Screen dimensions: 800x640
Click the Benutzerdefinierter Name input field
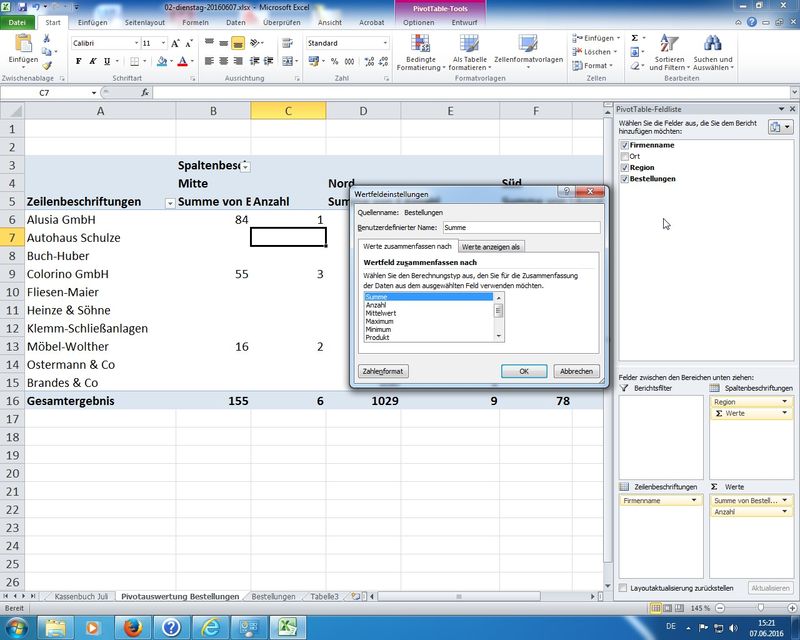[x=520, y=227]
